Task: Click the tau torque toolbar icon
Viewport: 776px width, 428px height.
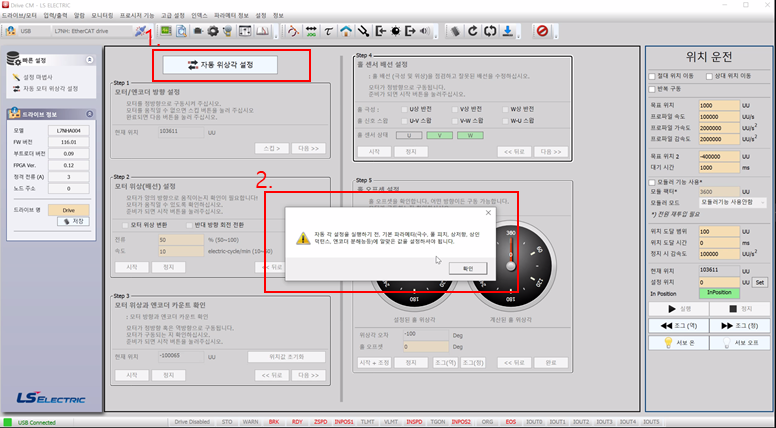Action: pyautogui.click(x=329, y=31)
